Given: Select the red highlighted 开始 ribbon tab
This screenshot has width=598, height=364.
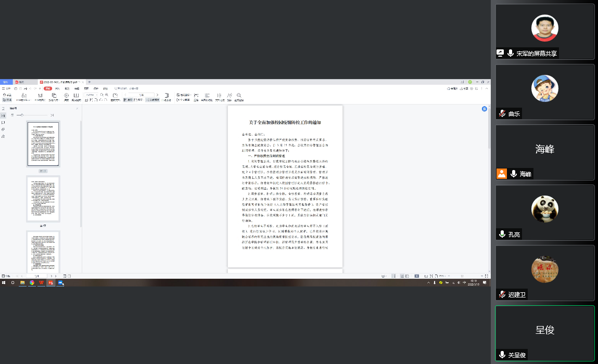Looking at the screenshot, I should pos(48,89).
